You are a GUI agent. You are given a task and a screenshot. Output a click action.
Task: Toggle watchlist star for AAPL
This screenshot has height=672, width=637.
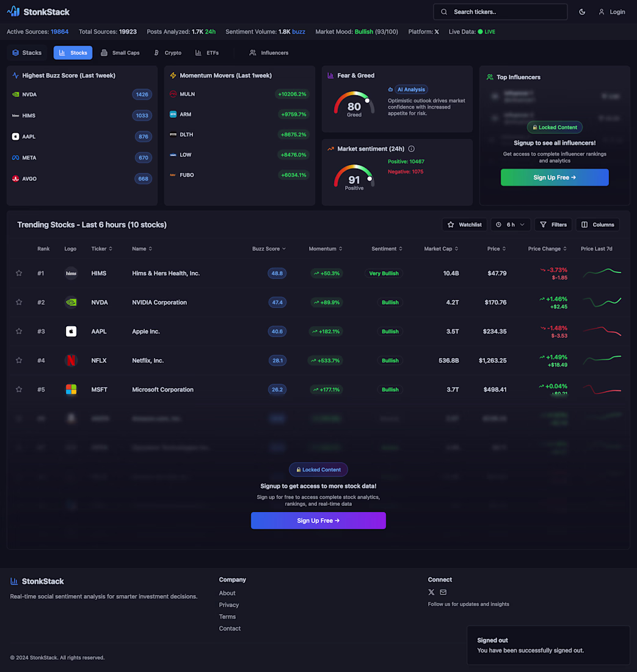tap(19, 331)
